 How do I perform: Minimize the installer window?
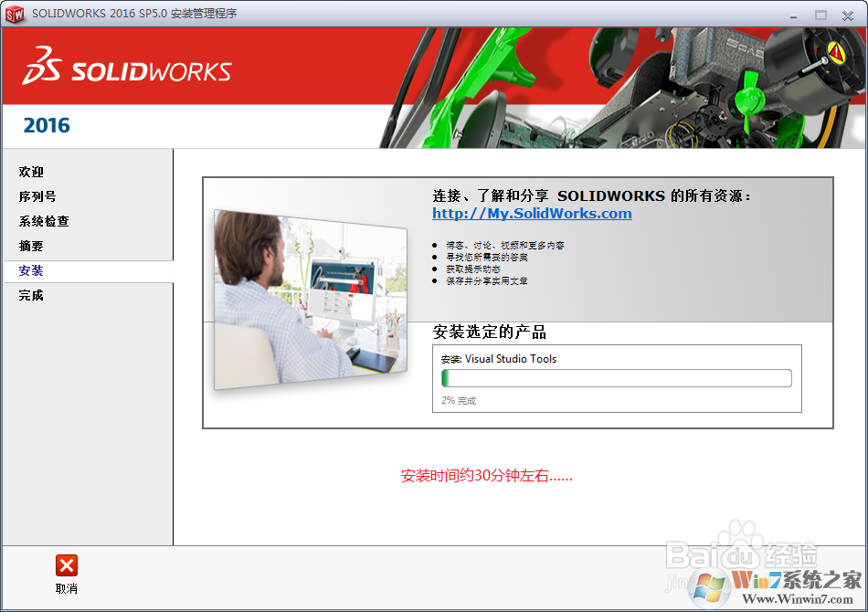point(793,16)
